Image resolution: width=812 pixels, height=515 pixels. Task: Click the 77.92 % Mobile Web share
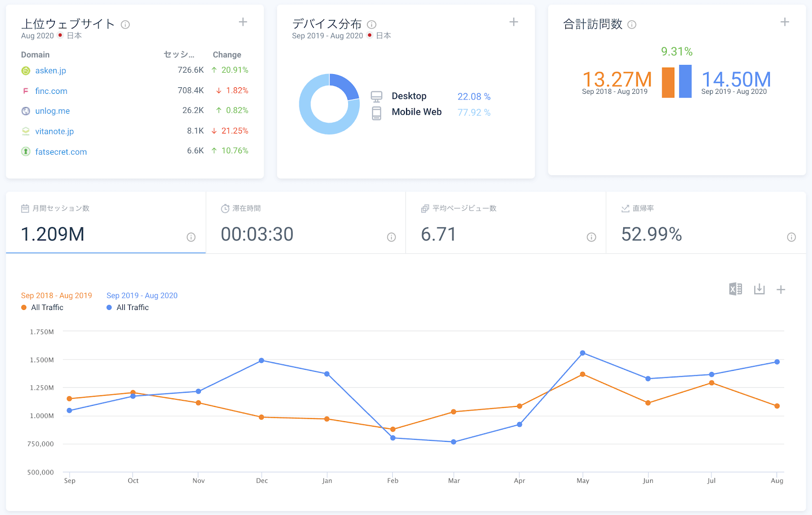(474, 112)
